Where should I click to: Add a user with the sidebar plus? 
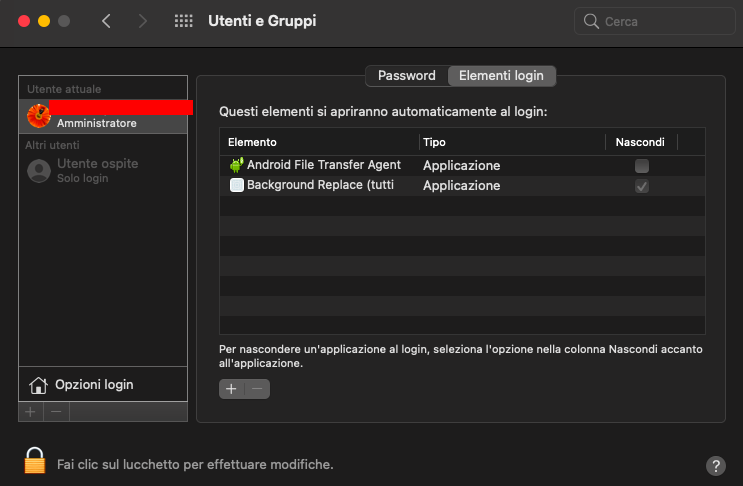pos(30,412)
